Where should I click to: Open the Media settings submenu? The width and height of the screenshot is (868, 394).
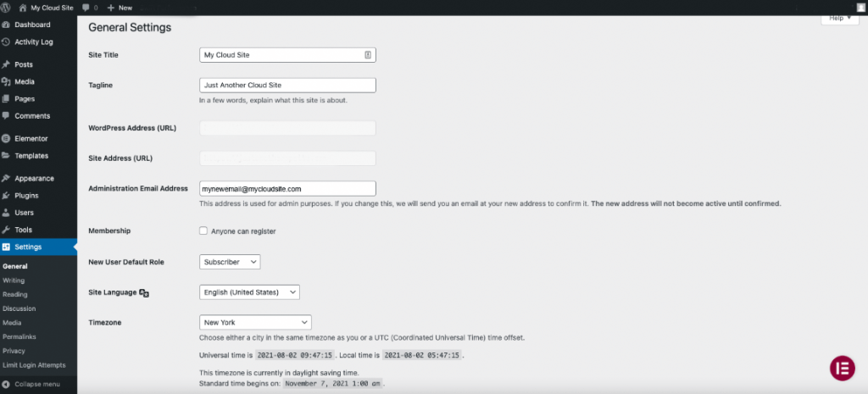pyautogui.click(x=12, y=323)
